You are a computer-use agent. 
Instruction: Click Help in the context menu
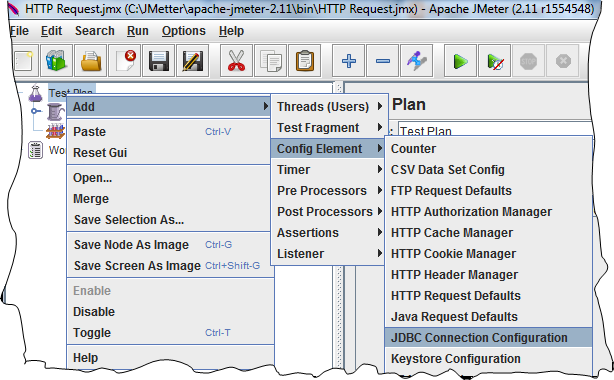(x=169, y=358)
